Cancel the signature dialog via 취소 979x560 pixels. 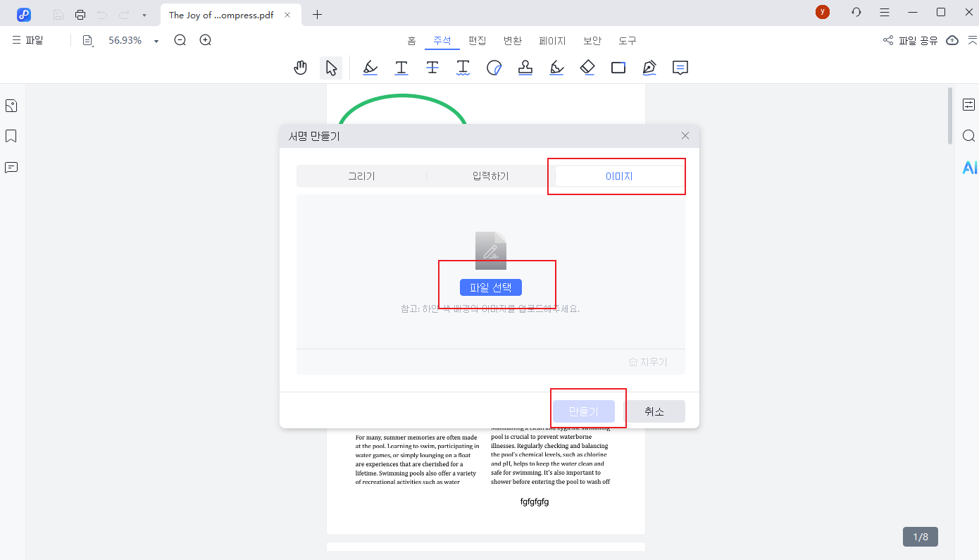(x=654, y=411)
